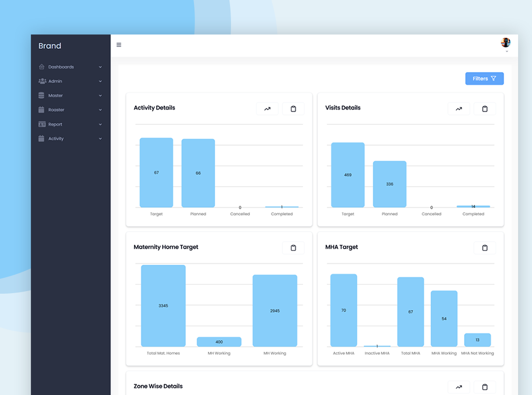Expand the Roaster chevron
Screen dimensions: 532x395
click(x=100, y=110)
